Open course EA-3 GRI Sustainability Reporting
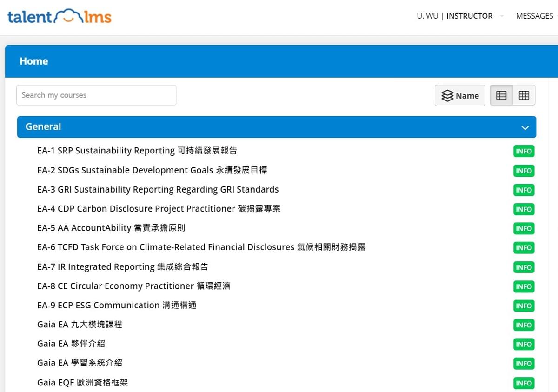 [x=158, y=189]
